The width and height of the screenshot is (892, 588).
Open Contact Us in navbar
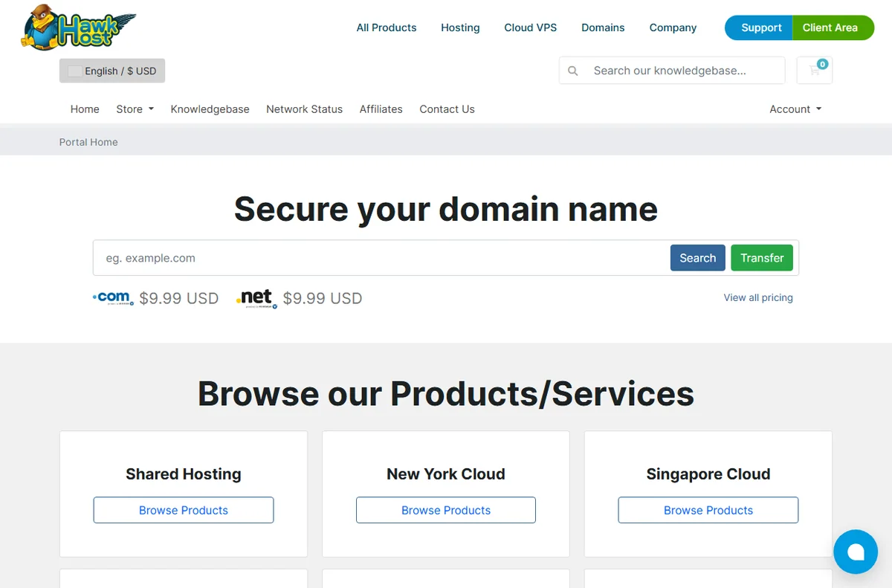[x=447, y=109]
